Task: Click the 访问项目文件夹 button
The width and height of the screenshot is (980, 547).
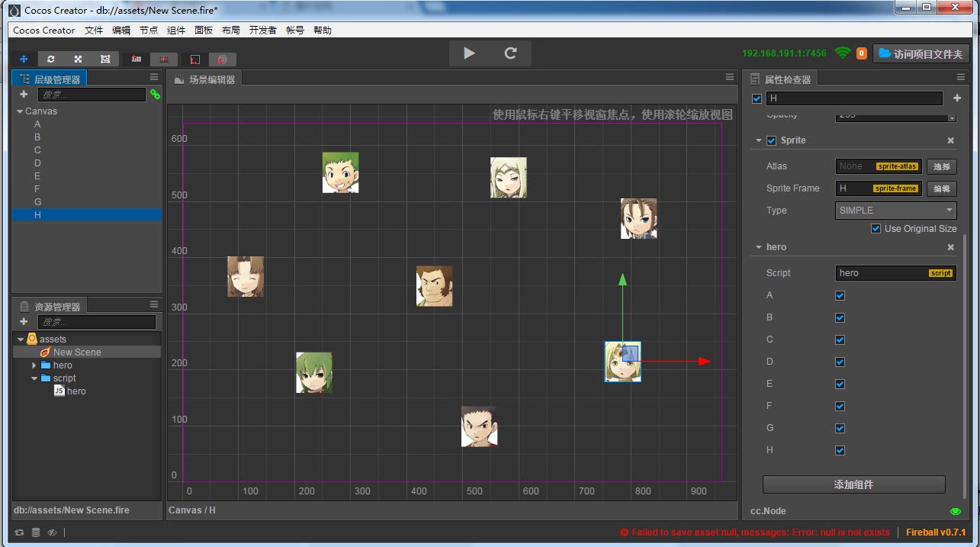Action: pos(921,53)
